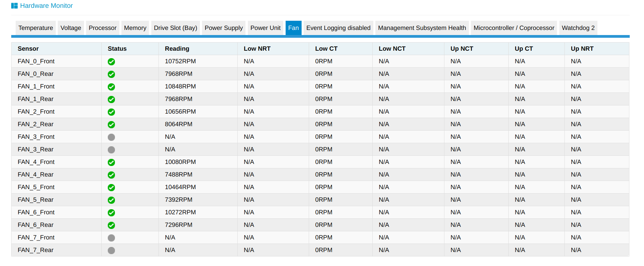Click the green status icon for FAN_1_Front

point(111,87)
